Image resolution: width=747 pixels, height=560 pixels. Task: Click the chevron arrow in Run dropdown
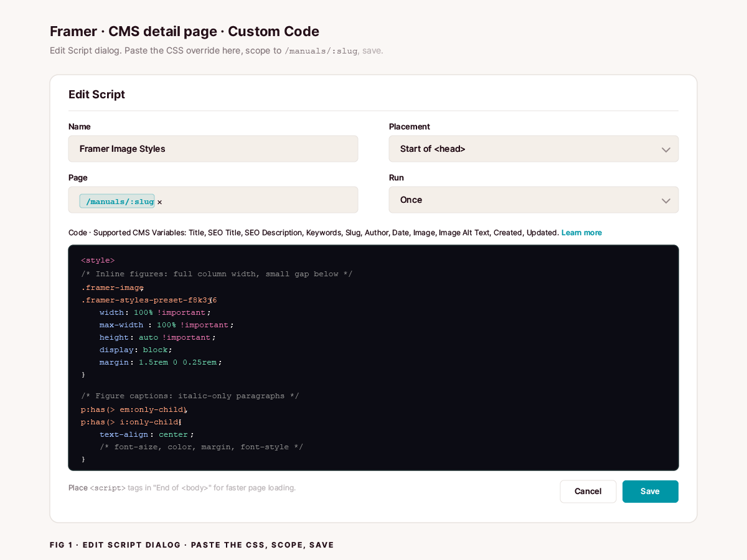coord(665,200)
